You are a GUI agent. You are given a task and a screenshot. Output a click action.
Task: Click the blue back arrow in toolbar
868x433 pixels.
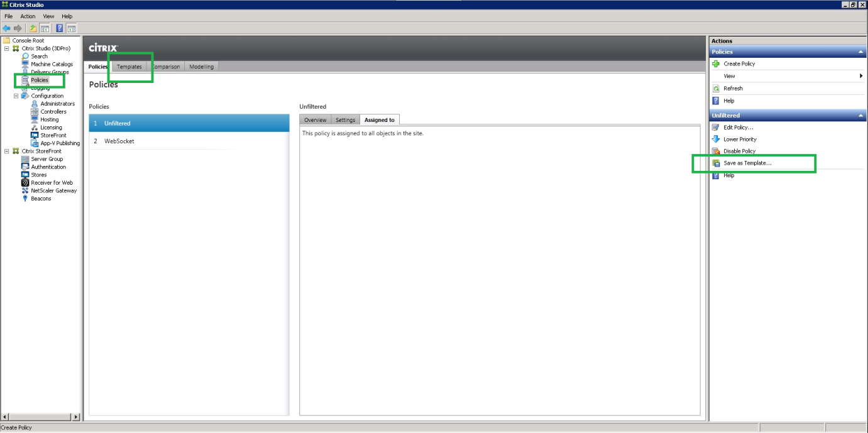coord(6,28)
